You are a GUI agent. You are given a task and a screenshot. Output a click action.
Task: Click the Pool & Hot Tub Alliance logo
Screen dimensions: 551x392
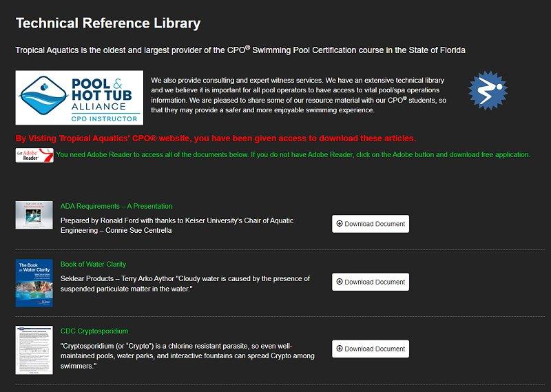click(79, 97)
